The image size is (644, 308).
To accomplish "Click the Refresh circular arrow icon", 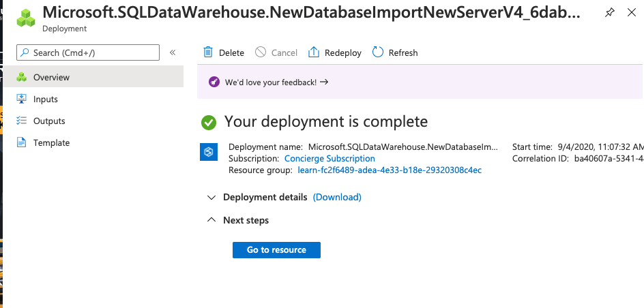I will point(378,52).
